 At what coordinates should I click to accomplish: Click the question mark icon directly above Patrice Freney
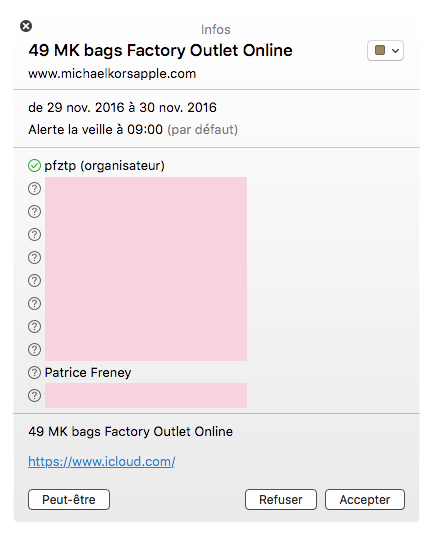tap(34, 350)
